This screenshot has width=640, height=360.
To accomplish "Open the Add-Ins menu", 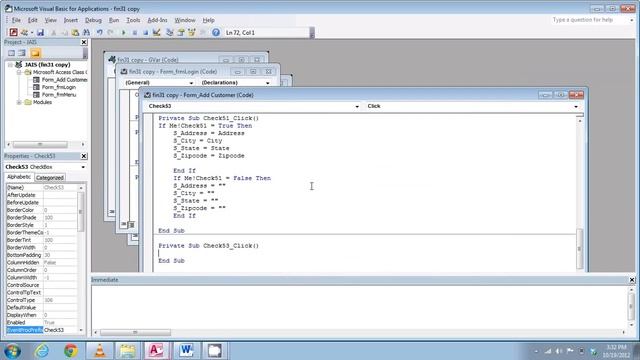I will tap(157, 20).
